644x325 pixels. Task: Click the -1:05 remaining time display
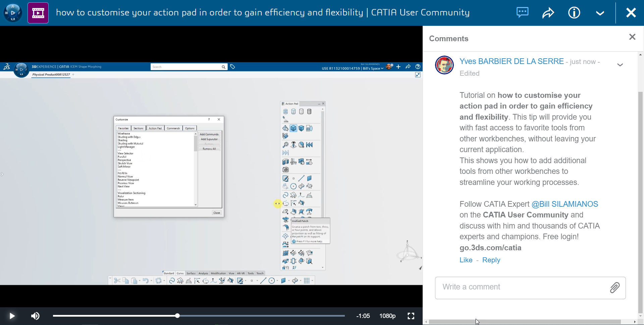(363, 316)
